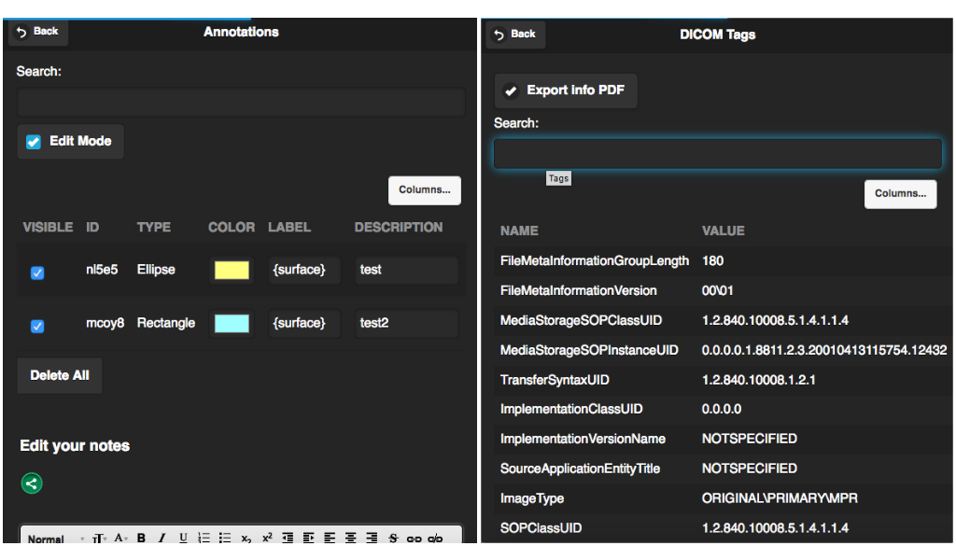Screen dimensions: 956x560
Task: Apply superscript in the notes editor
Action: (x=267, y=539)
